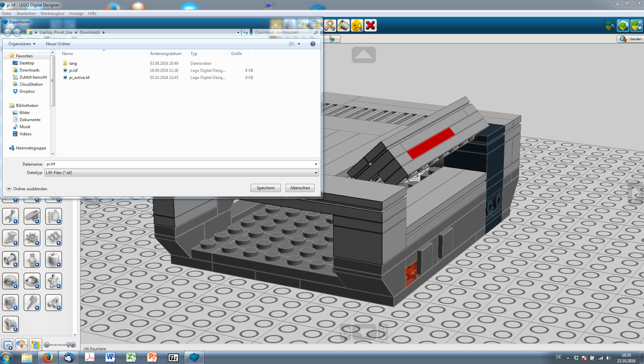Open the Dateiname history dropdown arrow
This screenshot has width=644, height=364.
coord(316,164)
